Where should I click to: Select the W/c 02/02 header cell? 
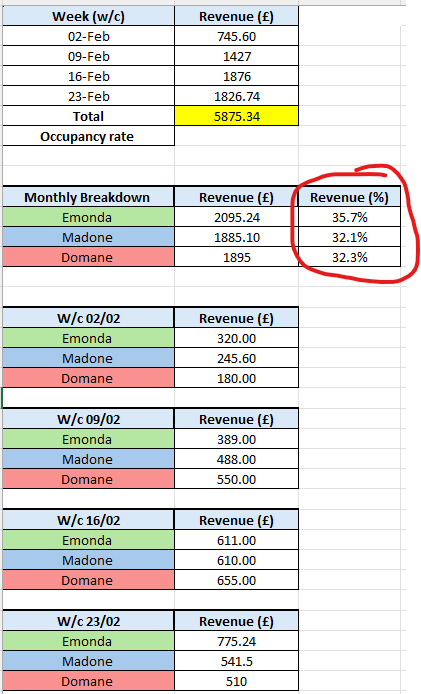[x=88, y=318]
